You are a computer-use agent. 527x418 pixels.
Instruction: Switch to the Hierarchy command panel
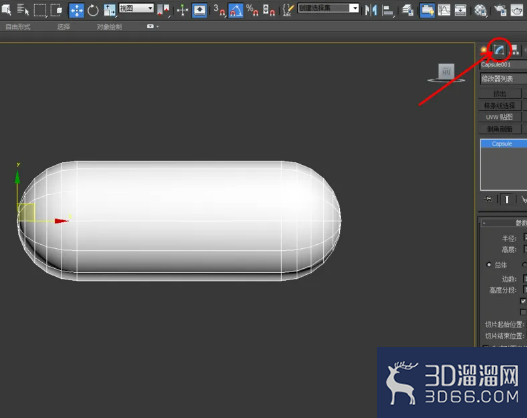pos(515,50)
